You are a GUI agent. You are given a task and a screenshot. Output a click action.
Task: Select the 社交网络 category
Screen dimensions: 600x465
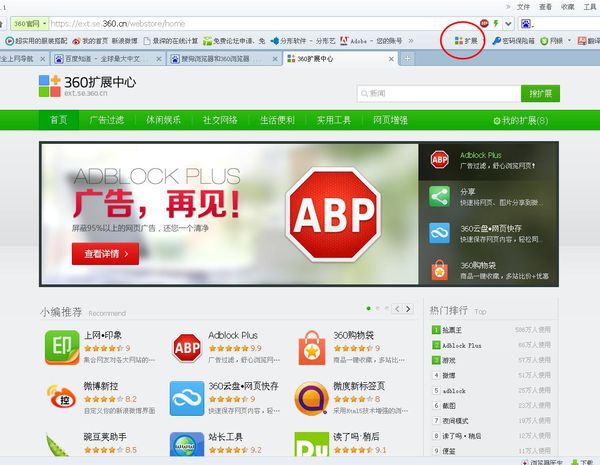coord(220,120)
